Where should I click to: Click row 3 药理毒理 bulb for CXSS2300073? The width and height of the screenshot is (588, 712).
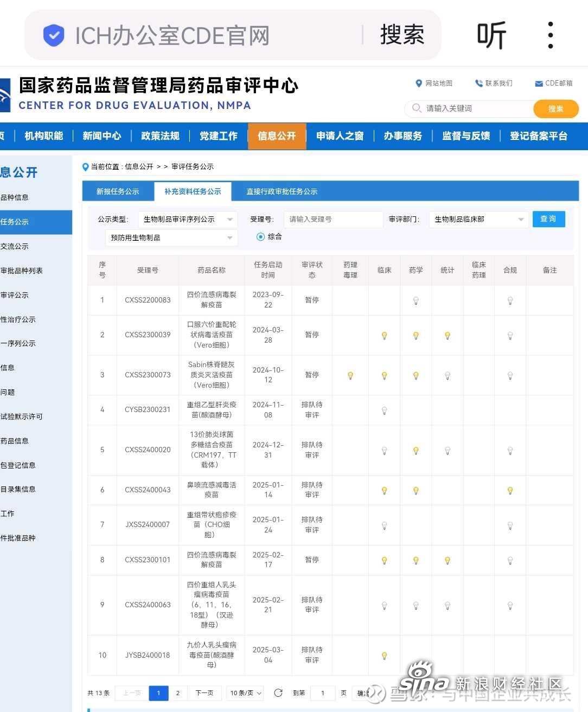coord(350,375)
